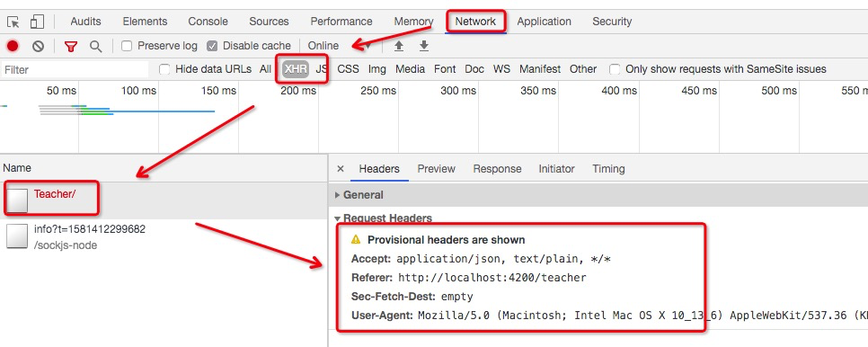Toggle the device toolbar icon
This screenshot has width=868, height=347.
coord(37,22)
